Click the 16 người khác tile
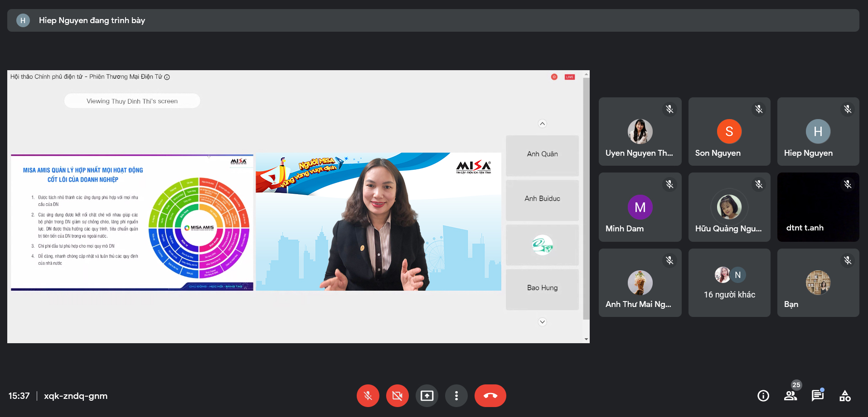This screenshot has width=868, height=417. tap(729, 283)
